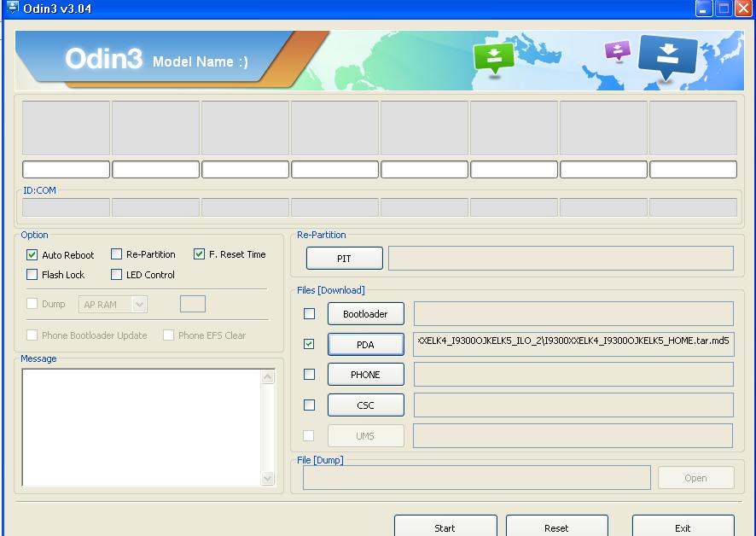Click the Bootloader file path field
This screenshot has height=536, width=756.
click(573, 313)
